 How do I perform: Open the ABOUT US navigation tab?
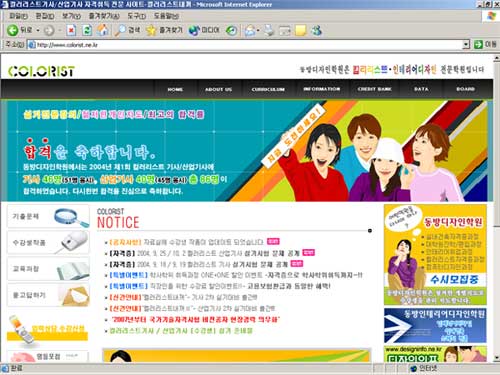(218, 89)
